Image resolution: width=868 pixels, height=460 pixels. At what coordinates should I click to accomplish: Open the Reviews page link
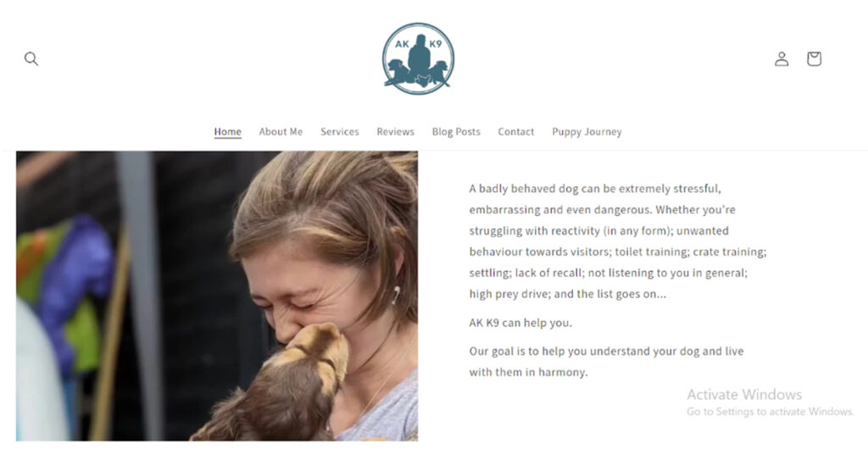click(x=395, y=132)
